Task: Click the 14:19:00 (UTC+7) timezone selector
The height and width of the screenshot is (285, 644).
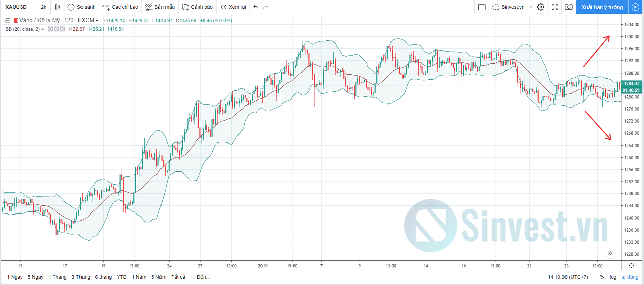Action: point(568,277)
